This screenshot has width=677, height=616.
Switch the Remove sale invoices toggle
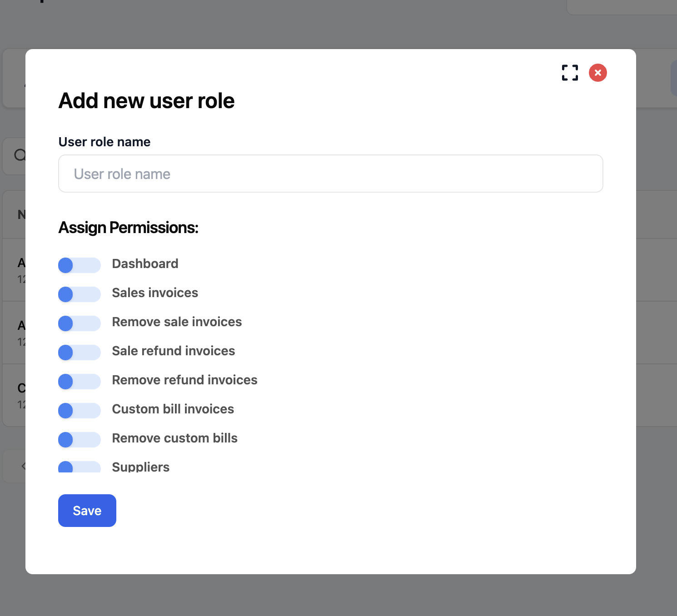80,323
